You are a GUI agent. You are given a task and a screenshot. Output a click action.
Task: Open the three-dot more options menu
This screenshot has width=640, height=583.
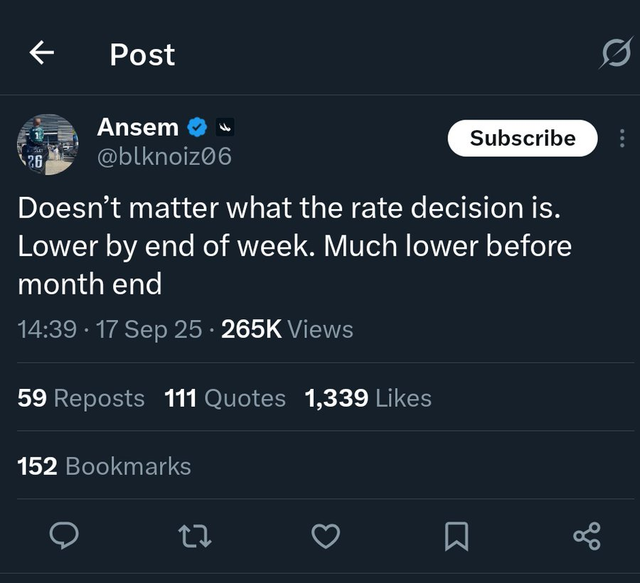621,138
